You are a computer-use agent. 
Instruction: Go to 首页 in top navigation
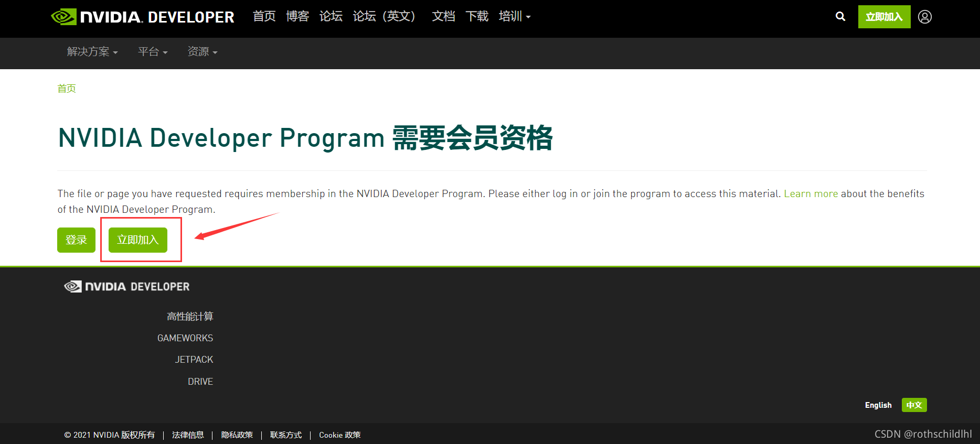tap(264, 16)
